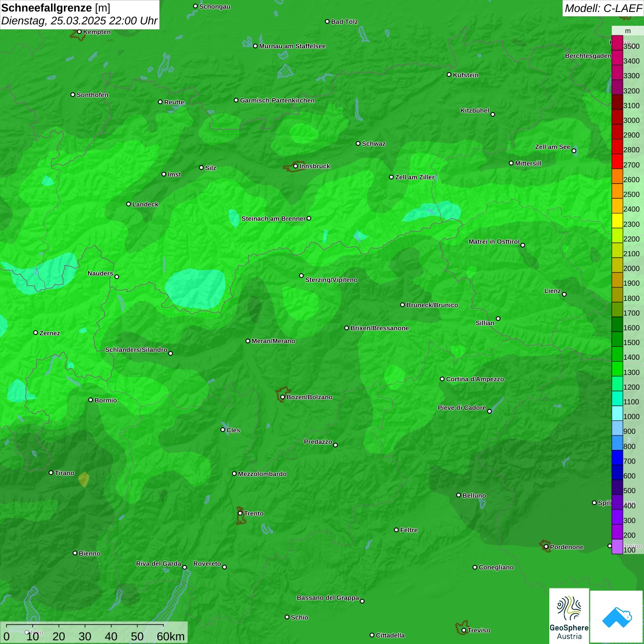Click the Silz label
Screen dimensions: 644x644
point(211,168)
